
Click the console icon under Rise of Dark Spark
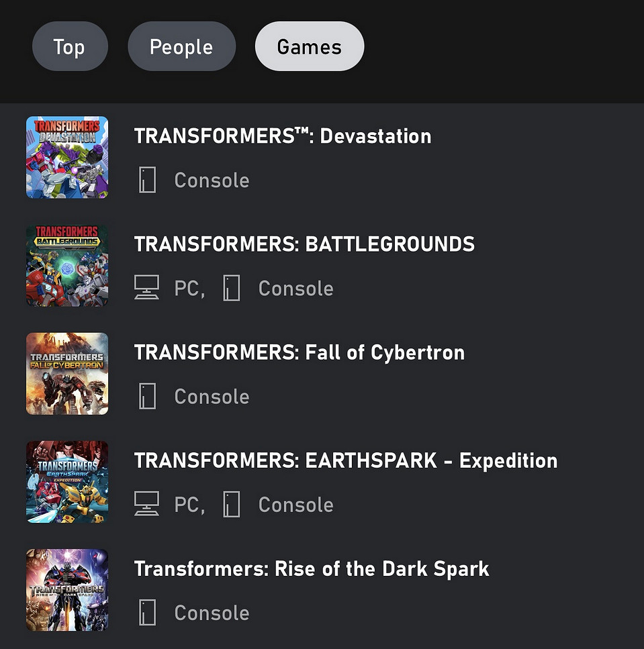pyautogui.click(x=148, y=613)
